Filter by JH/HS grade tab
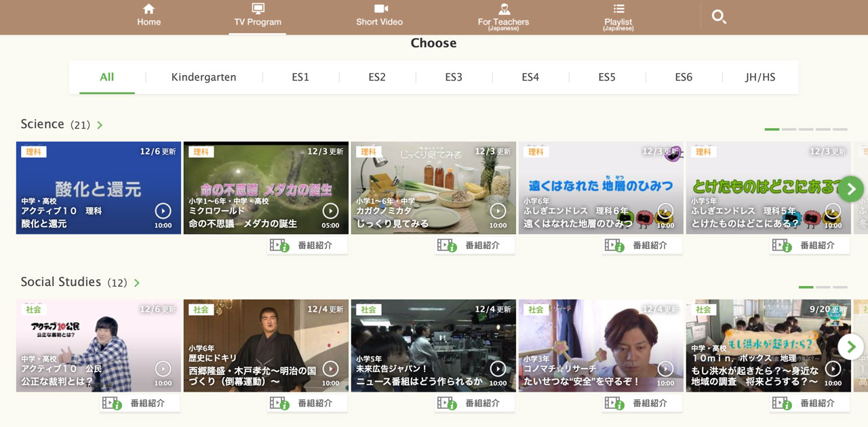 pos(760,77)
